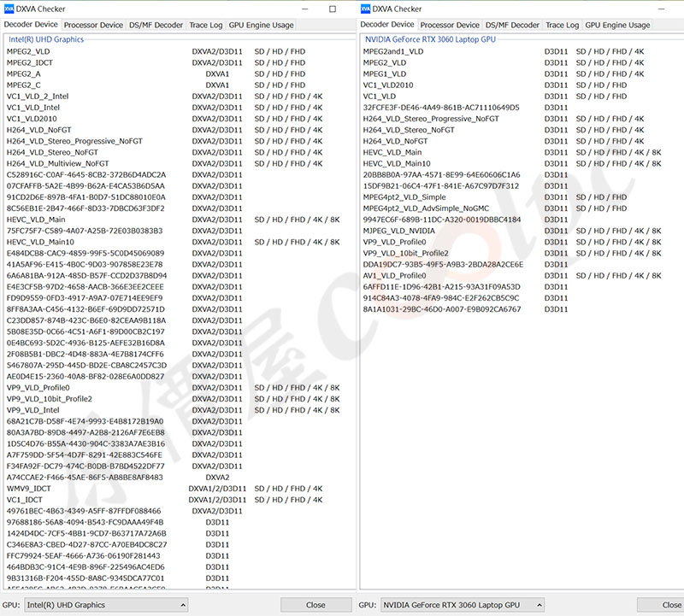Open the Trace Log tab in the Intel window
684x616 pixels.
206,26
